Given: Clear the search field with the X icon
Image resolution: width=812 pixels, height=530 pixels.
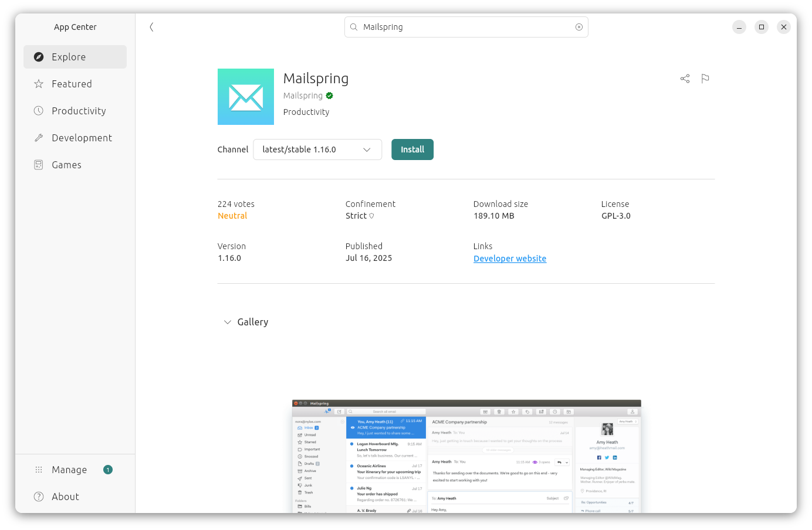Looking at the screenshot, I should [579, 26].
